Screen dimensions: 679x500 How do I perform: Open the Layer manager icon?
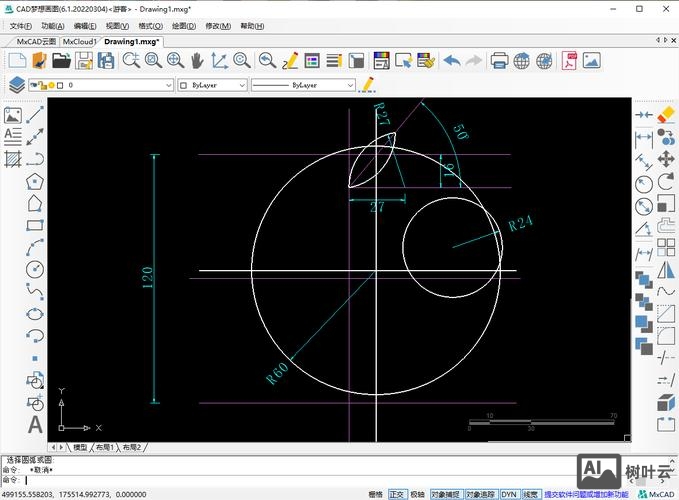(x=16, y=85)
